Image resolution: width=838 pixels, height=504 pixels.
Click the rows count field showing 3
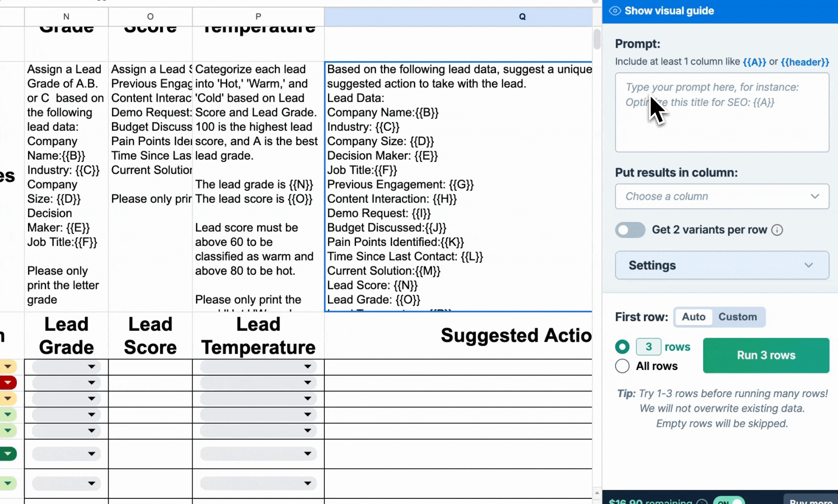[649, 347]
